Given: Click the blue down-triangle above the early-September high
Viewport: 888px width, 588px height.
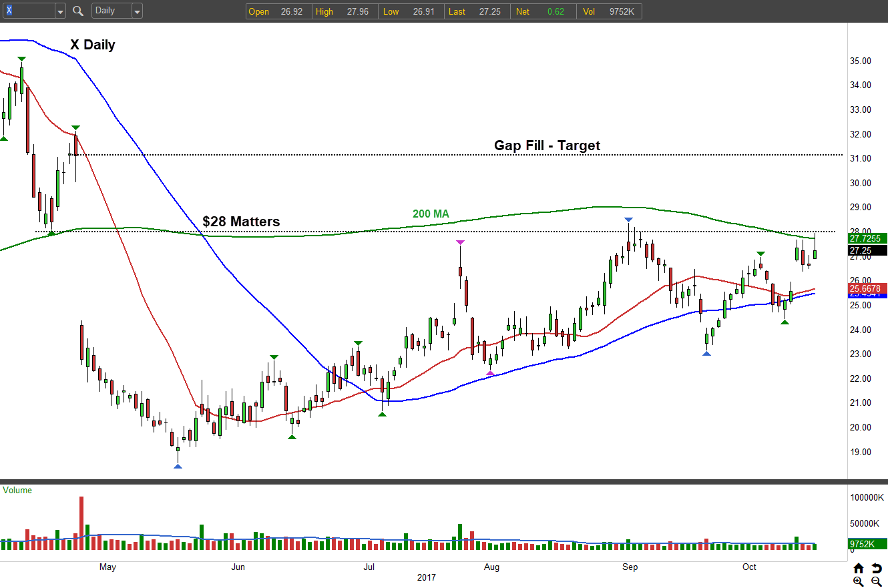Looking at the screenshot, I should 628,220.
